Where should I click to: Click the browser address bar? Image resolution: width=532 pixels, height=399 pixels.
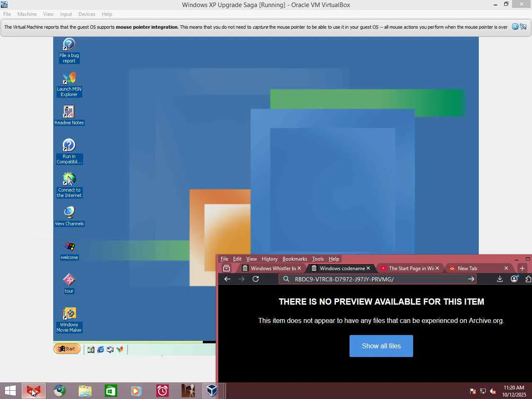pyautogui.click(x=377, y=279)
